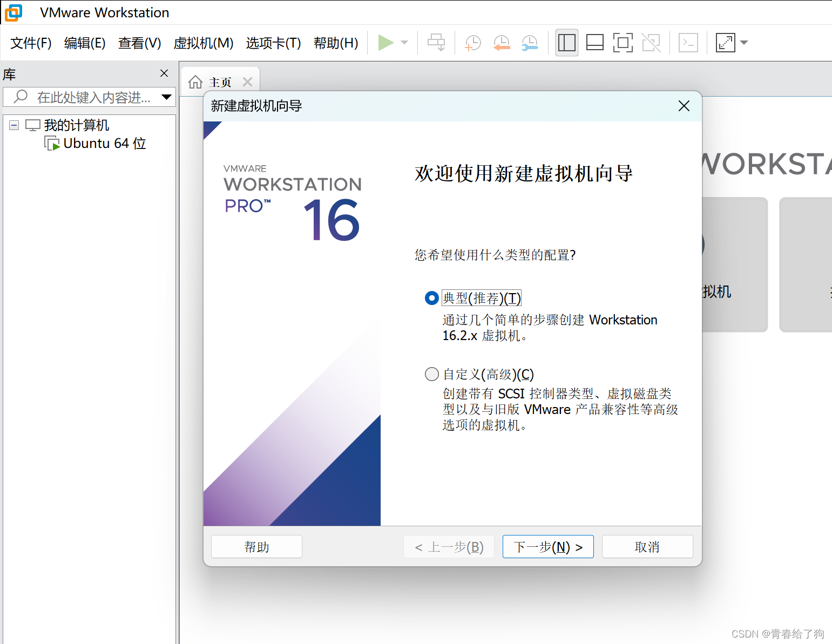
Task: Close the 新建虚拟机向导 dialog
Action: [684, 106]
